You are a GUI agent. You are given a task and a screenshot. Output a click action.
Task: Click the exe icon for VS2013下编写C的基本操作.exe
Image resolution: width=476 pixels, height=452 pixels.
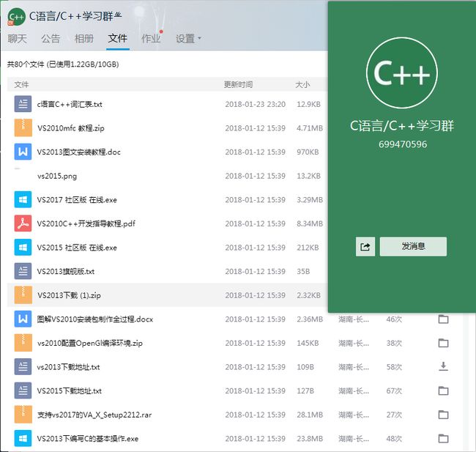[x=23, y=438]
